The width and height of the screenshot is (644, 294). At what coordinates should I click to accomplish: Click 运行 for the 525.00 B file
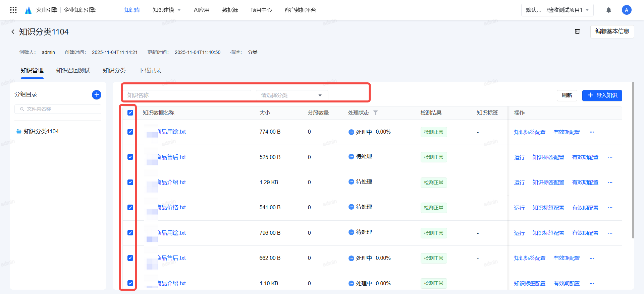[519, 157]
